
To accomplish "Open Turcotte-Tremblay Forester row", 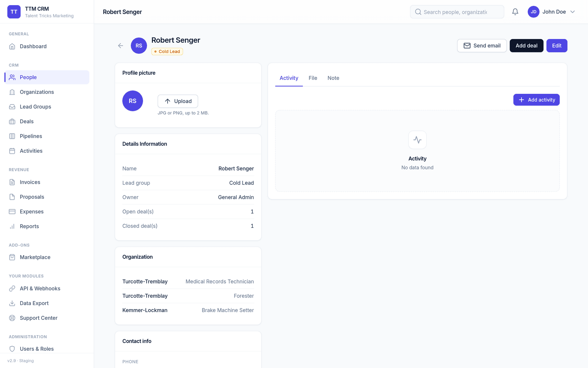I will tap(188, 296).
